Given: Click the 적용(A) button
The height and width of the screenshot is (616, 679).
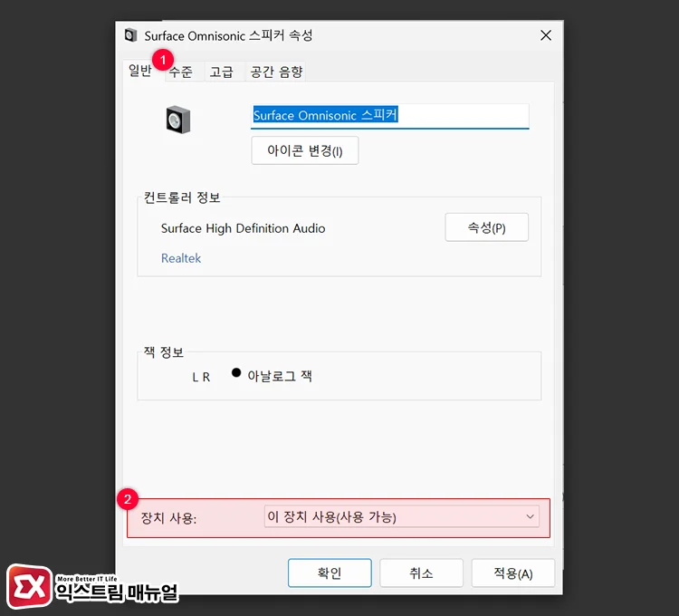Looking at the screenshot, I should point(513,573).
